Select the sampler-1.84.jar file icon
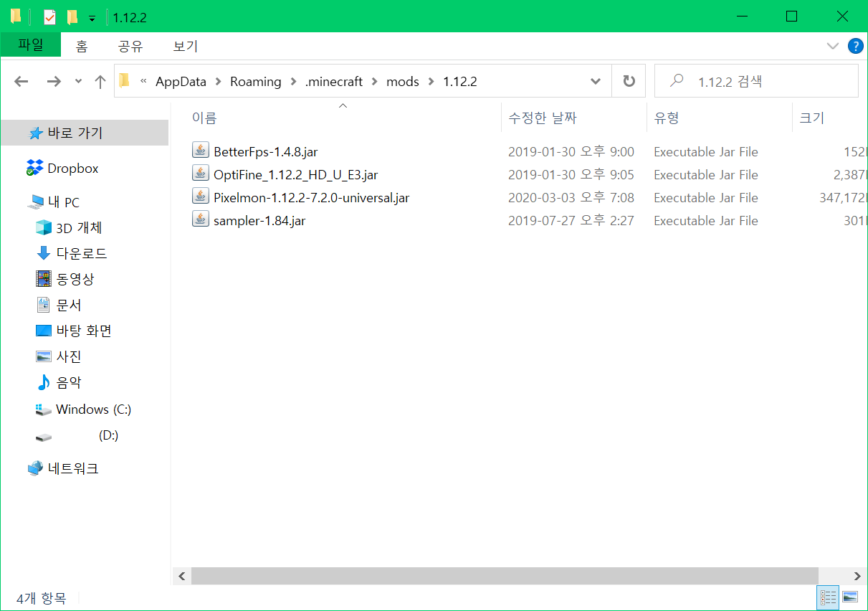 click(x=200, y=219)
